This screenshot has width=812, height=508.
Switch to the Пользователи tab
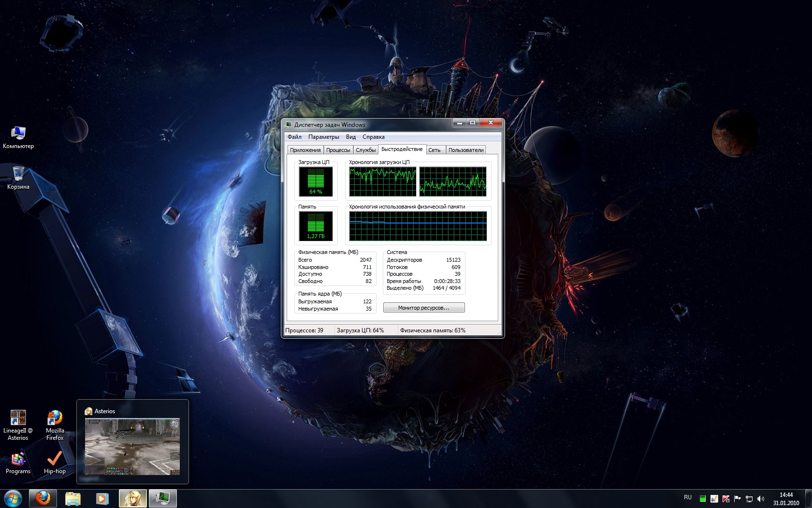(x=466, y=150)
